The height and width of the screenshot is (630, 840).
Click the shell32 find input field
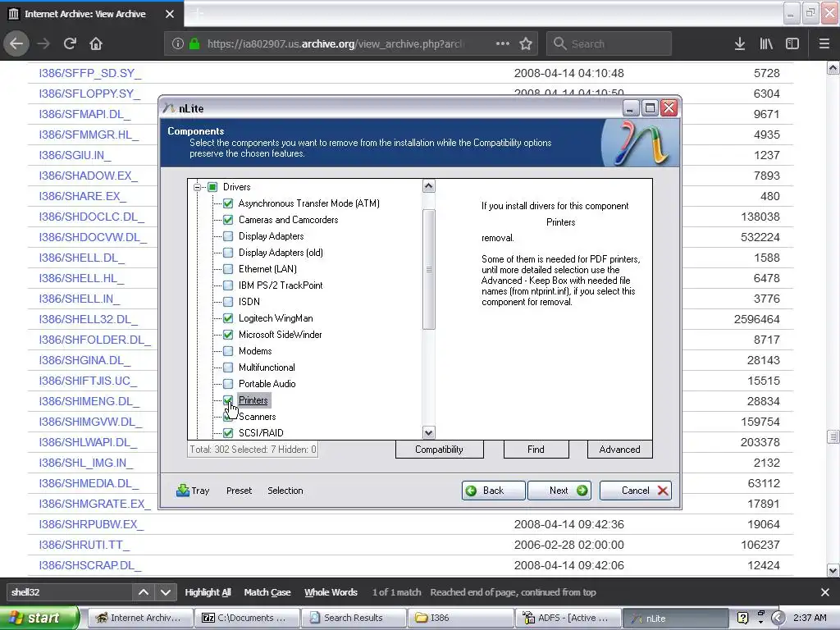tap(69, 592)
